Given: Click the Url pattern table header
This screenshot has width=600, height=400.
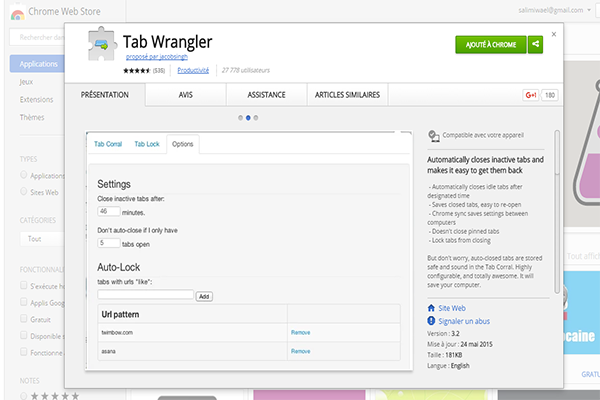Looking at the screenshot, I should pos(192,314).
